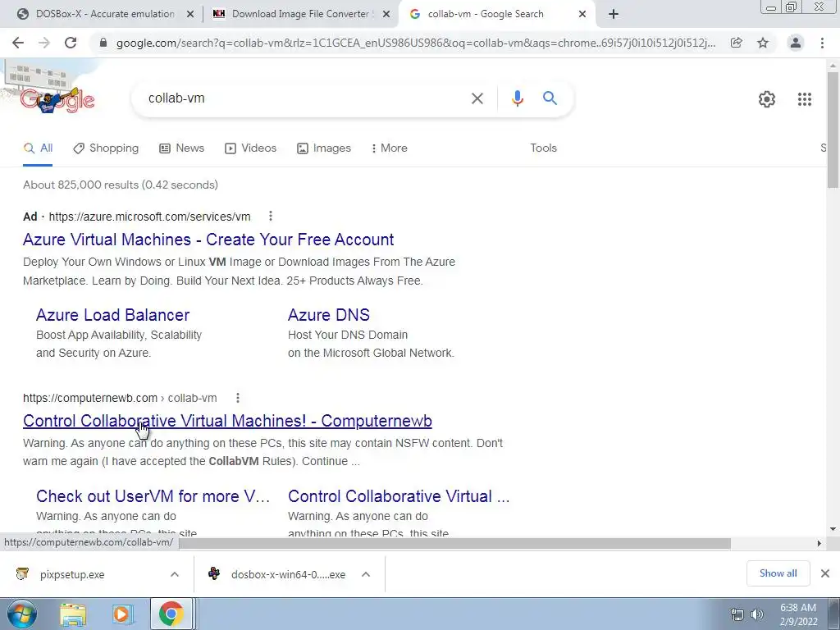Click the address bar URL
840x630 pixels.
pyautogui.click(x=415, y=43)
